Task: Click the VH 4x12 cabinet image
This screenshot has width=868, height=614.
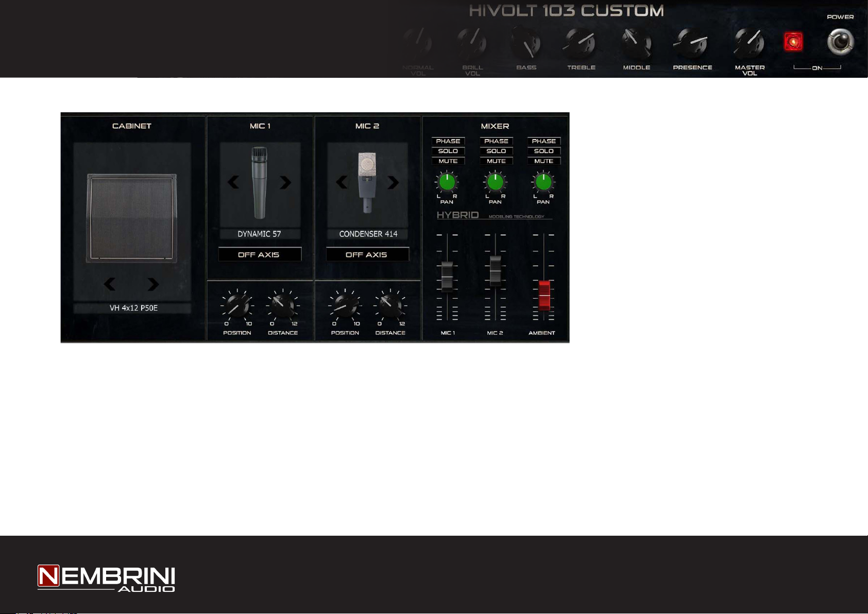Action: (x=132, y=218)
